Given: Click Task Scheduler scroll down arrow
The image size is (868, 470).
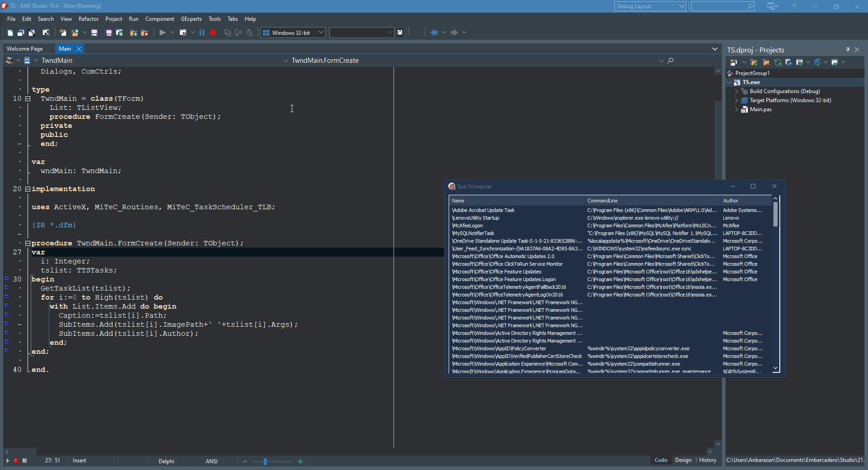Looking at the screenshot, I should coord(776,369).
